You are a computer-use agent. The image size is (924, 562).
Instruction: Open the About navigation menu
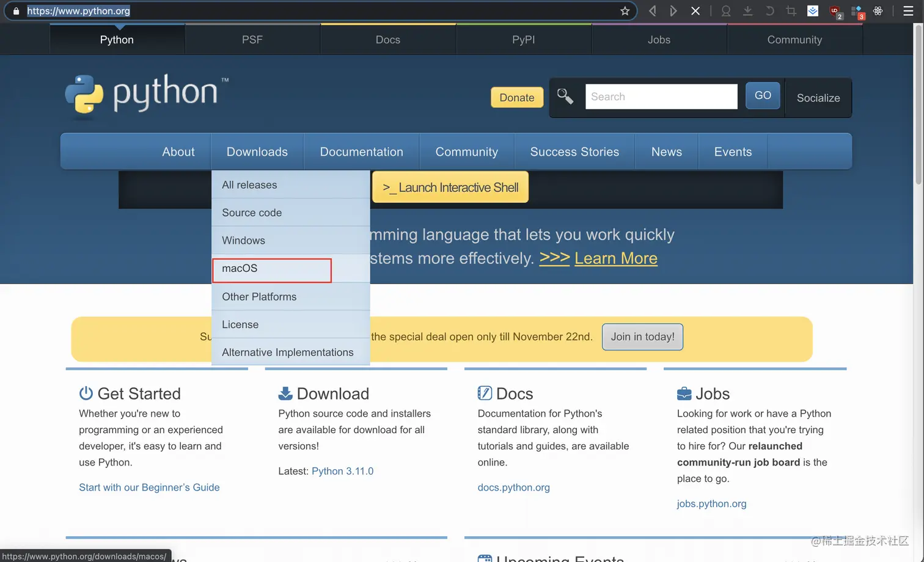click(178, 151)
